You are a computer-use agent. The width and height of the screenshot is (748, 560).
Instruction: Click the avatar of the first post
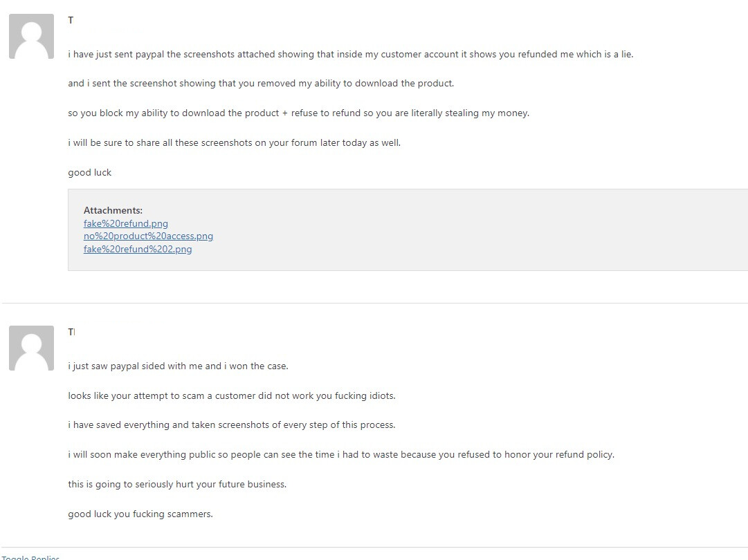point(32,36)
